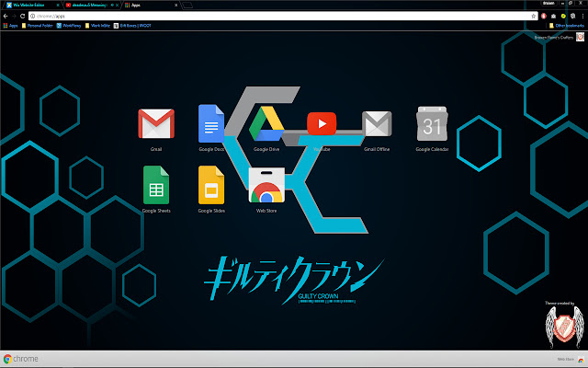Open Google Slides app
Viewport: 588px width, 368px height.
211,186
